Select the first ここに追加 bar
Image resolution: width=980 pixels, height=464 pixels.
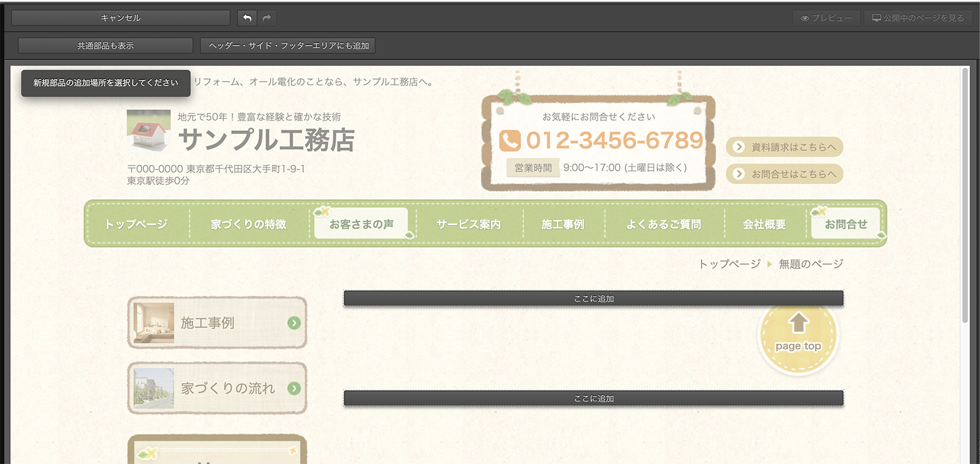593,298
